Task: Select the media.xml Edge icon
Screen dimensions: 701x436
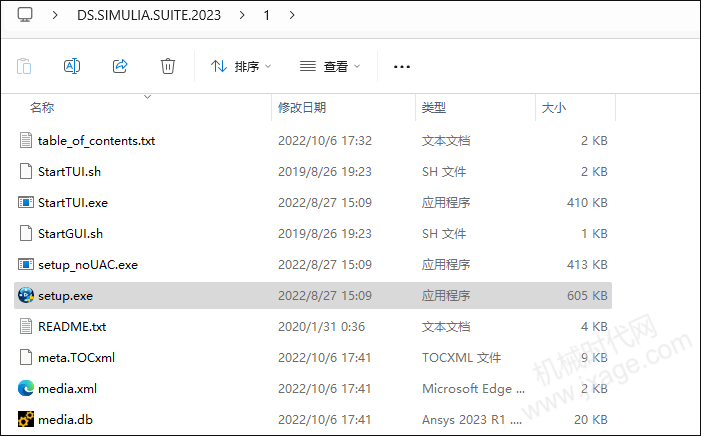Action: pyautogui.click(x=26, y=388)
